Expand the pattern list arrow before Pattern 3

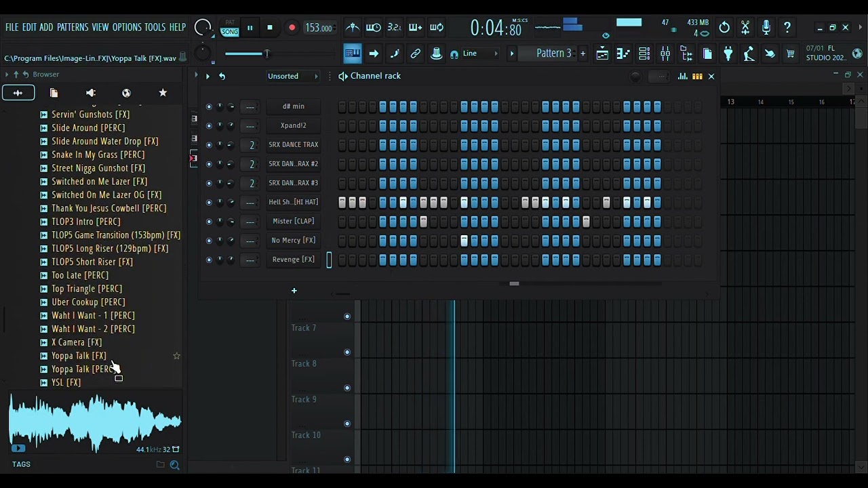(x=512, y=54)
